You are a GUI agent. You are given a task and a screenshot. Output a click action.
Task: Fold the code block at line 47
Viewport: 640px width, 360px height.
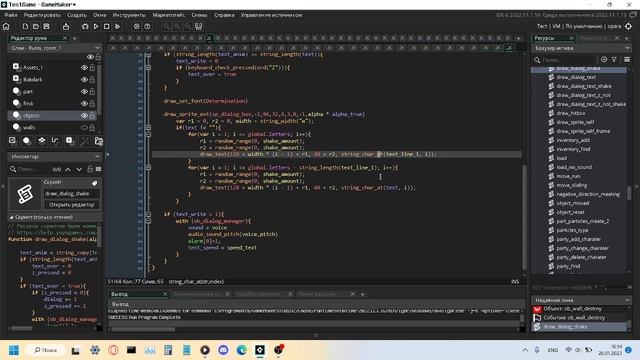pos(149,128)
